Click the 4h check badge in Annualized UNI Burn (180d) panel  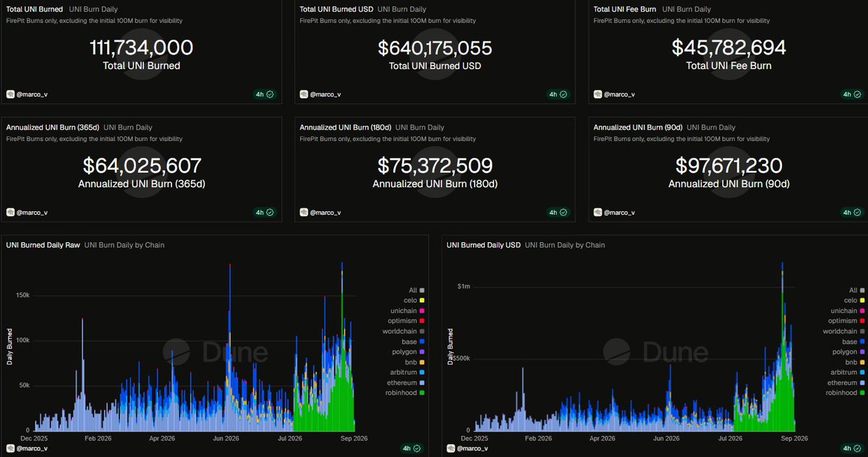click(x=558, y=213)
